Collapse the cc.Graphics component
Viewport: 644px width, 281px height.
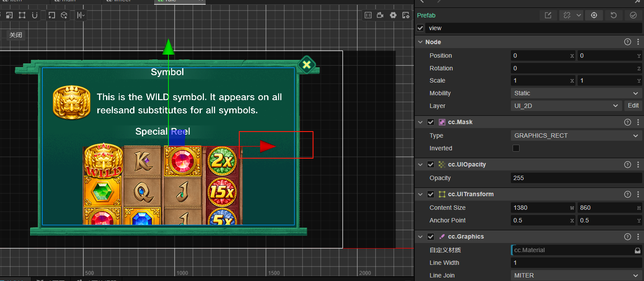pyautogui.click(x=420, y=237)
